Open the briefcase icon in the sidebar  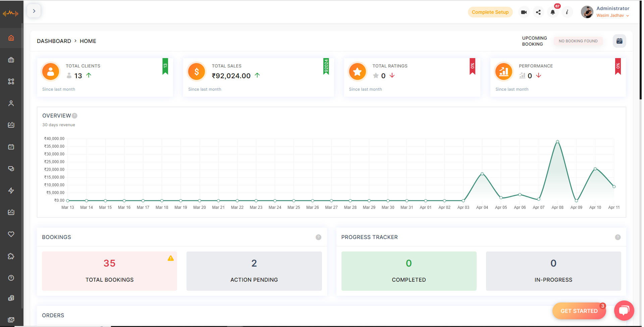pos(11,60)
